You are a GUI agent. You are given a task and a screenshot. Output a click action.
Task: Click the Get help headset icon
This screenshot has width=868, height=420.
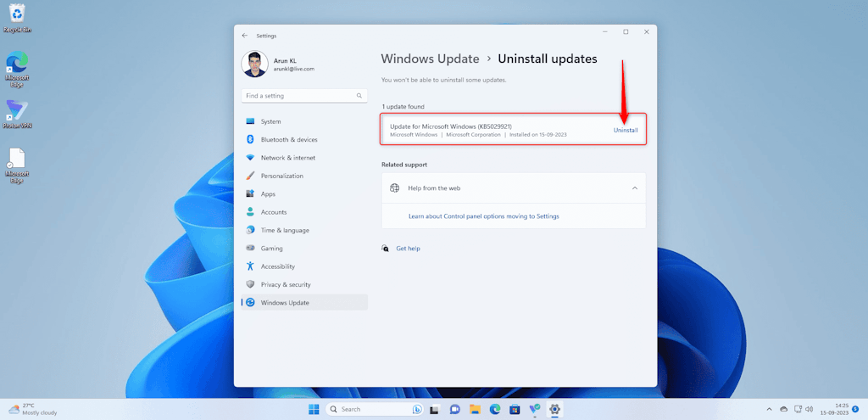click(x=386, y=249)
